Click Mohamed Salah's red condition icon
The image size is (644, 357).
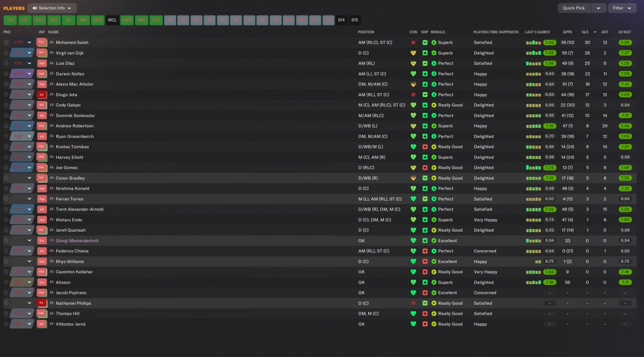point(414,43)
